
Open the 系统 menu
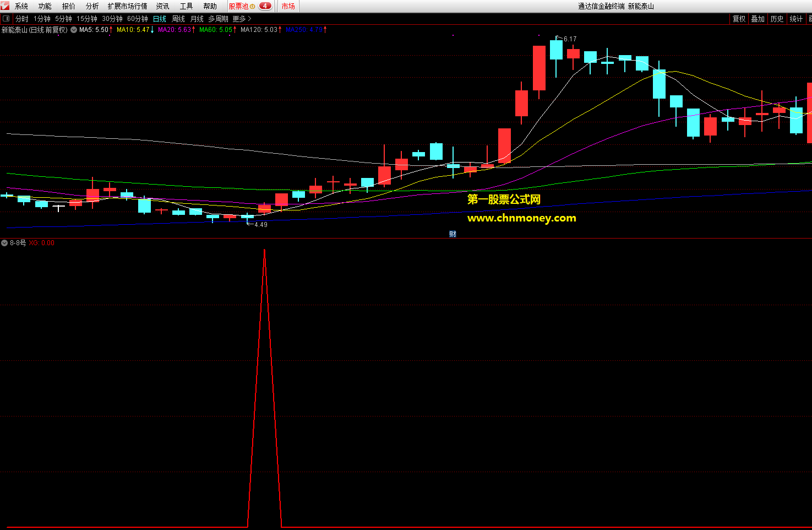21,6
